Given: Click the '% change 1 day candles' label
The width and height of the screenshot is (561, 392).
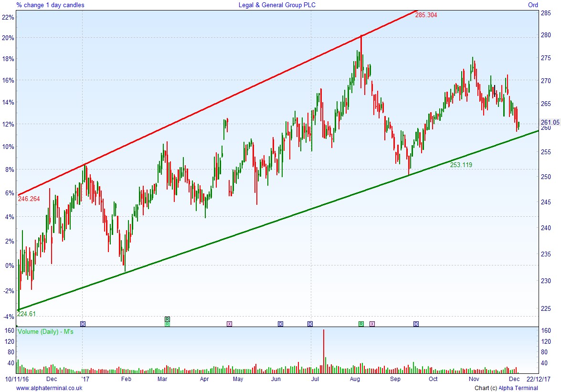Looking at the screenshot, I should (x=51, y=5).
